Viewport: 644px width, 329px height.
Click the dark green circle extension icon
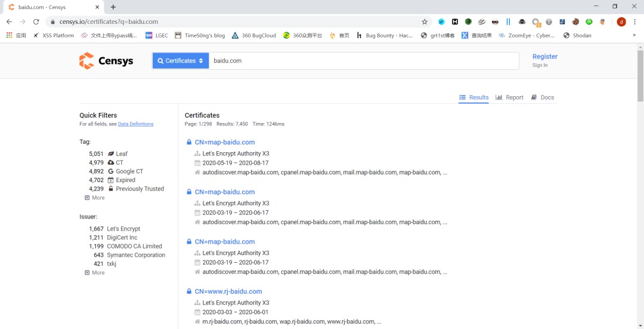pos(468,22)
